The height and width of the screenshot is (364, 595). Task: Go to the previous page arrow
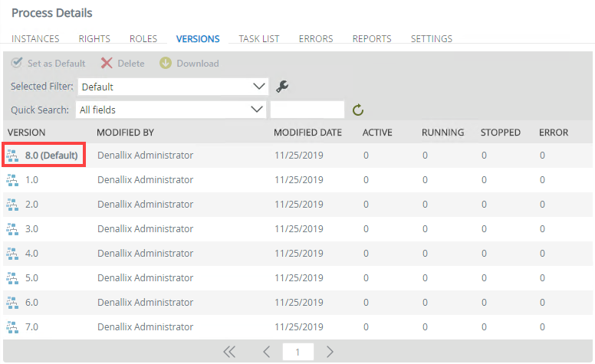[x=266, y=352]
